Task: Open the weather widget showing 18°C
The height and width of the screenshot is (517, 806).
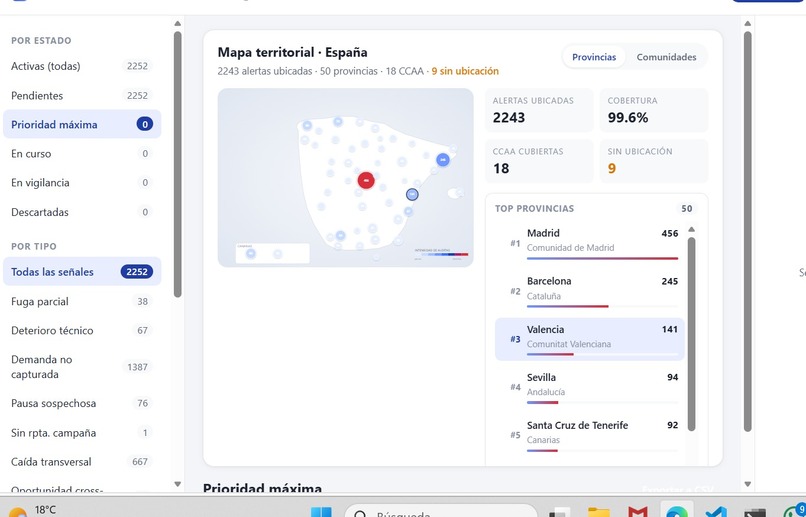Action: (x=32, y=511)
